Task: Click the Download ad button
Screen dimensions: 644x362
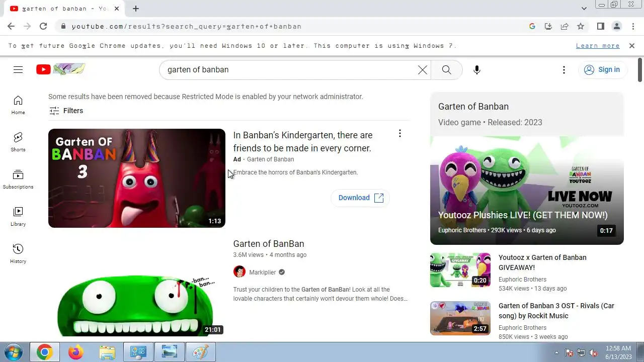Action: [360, 198]
